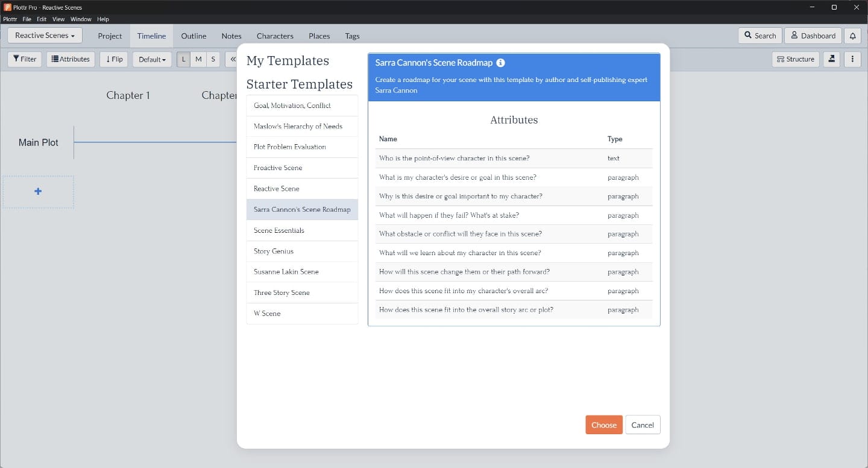Switch to the Outline tab
The width and height of the screenshot is (868, 468).
click(x=194, y=36)
